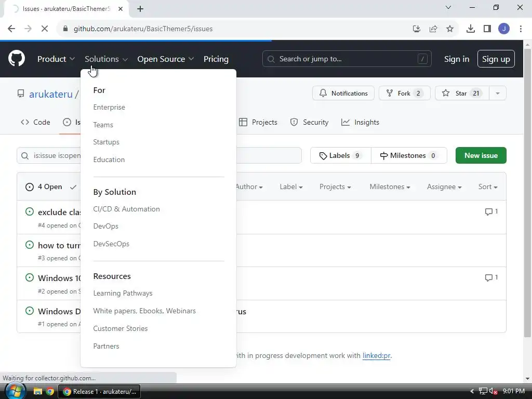
Task: Open Chrome profile avatar J
Action: (x=504, y=29)
